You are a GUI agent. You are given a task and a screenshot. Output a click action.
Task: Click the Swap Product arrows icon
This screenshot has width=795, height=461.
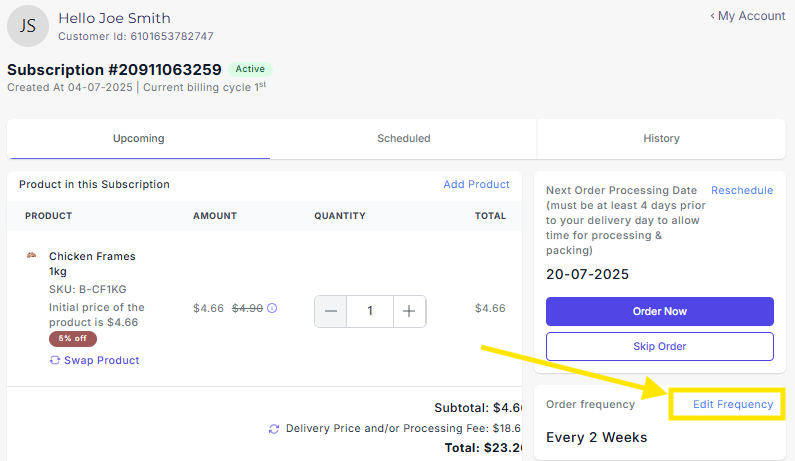point(55,360)
